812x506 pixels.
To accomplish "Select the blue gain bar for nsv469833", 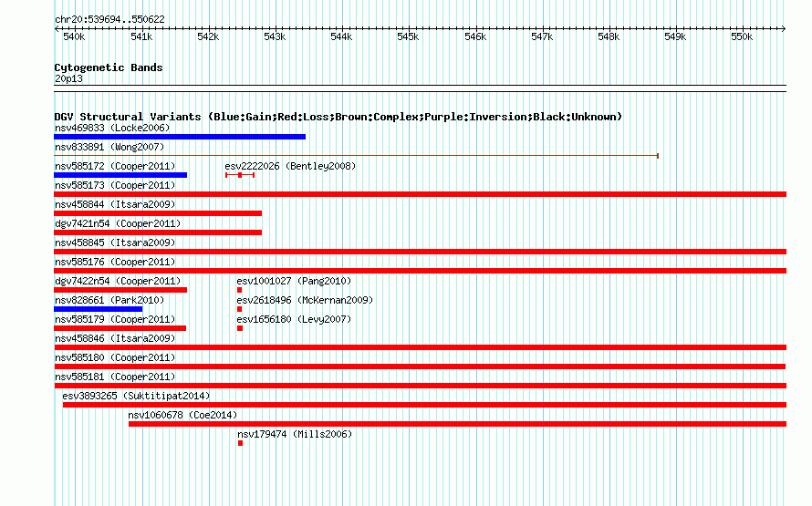I will click(180, 137).
